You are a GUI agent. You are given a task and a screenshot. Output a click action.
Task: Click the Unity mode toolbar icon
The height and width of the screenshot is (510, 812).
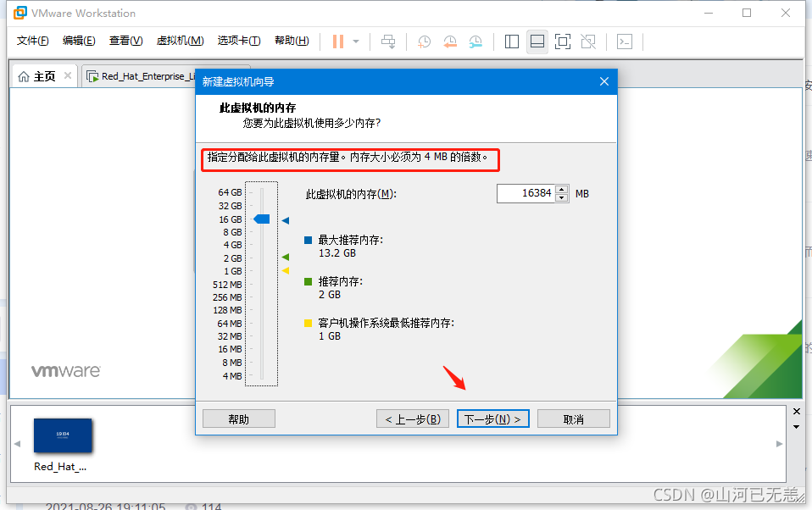[x=588, y=42]
